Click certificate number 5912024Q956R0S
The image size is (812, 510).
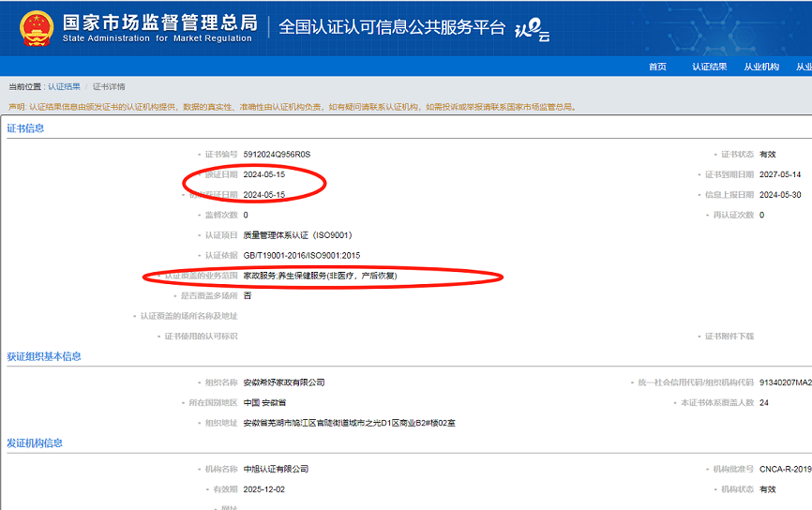277,154
